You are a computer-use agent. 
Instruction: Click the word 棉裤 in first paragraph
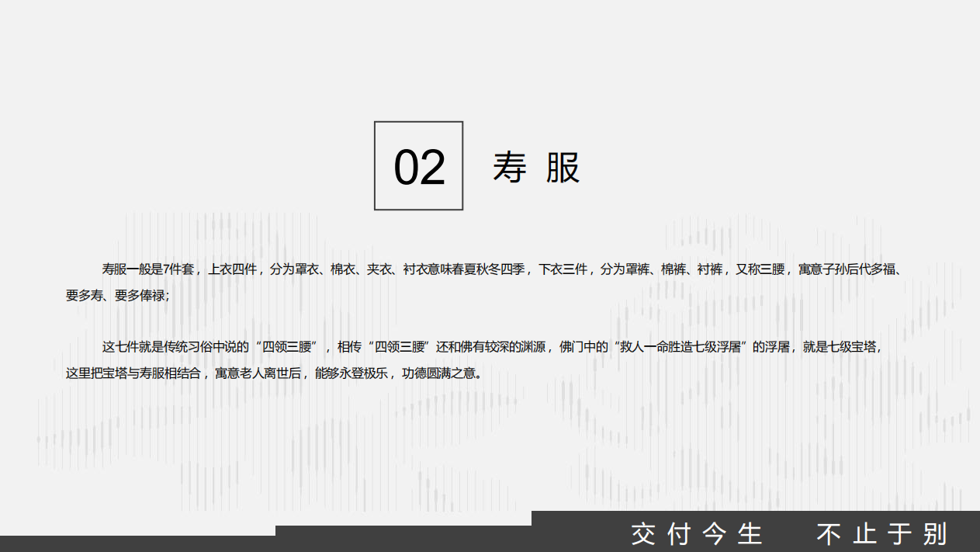pos(672,269)
